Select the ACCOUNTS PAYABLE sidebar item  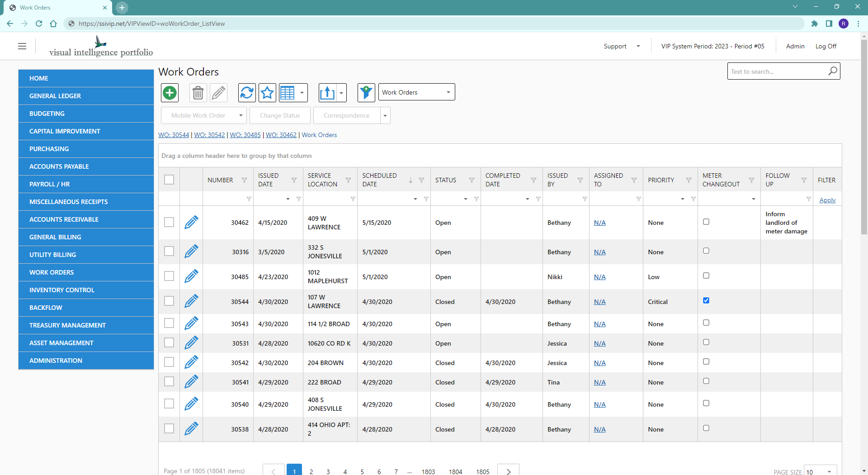[59, 166]
